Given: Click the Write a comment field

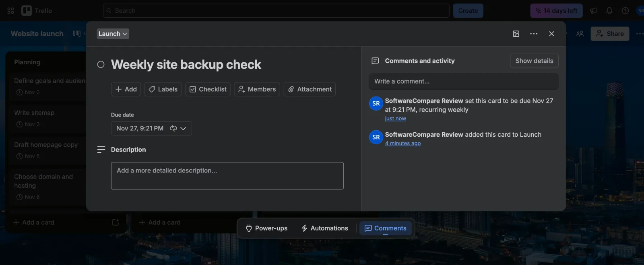Looking at the screenshot, I should (x=464, y=81).
